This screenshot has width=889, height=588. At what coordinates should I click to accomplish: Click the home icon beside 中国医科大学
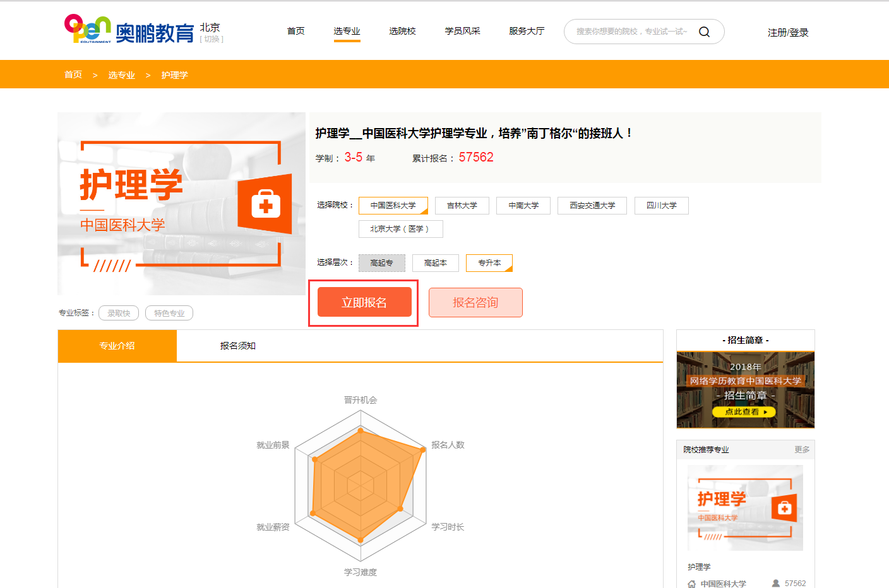point(692,583)
